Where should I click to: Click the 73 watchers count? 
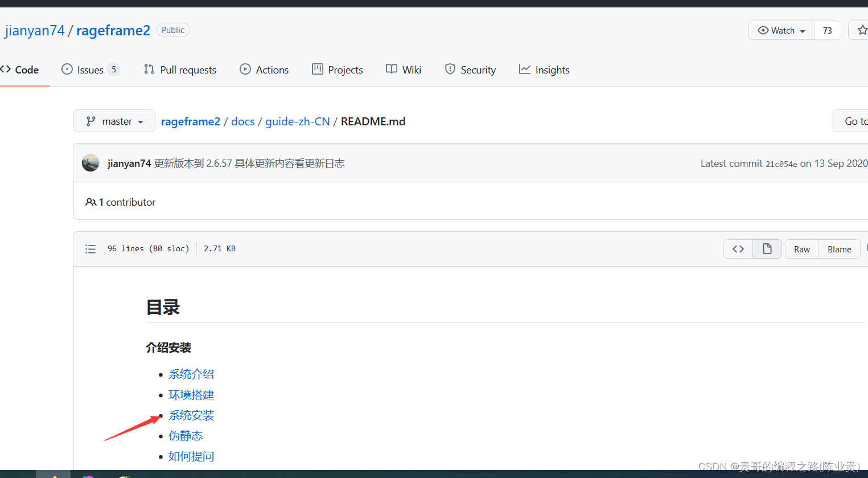(828, 31)
